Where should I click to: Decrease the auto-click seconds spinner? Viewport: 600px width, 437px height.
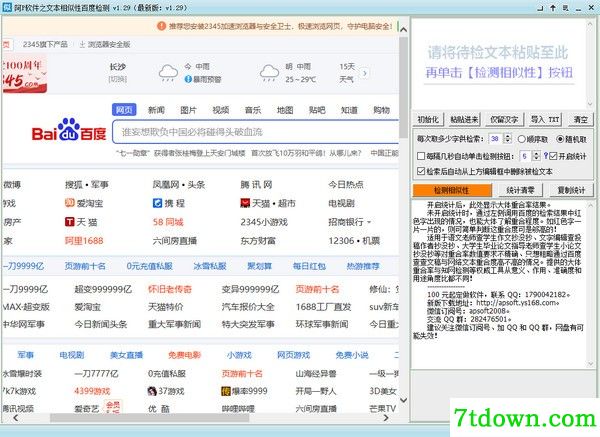click(536, 158)
